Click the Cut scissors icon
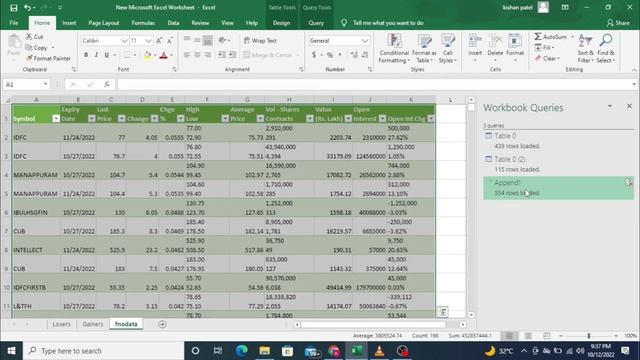The image size is (640, 360). point(29,36)
